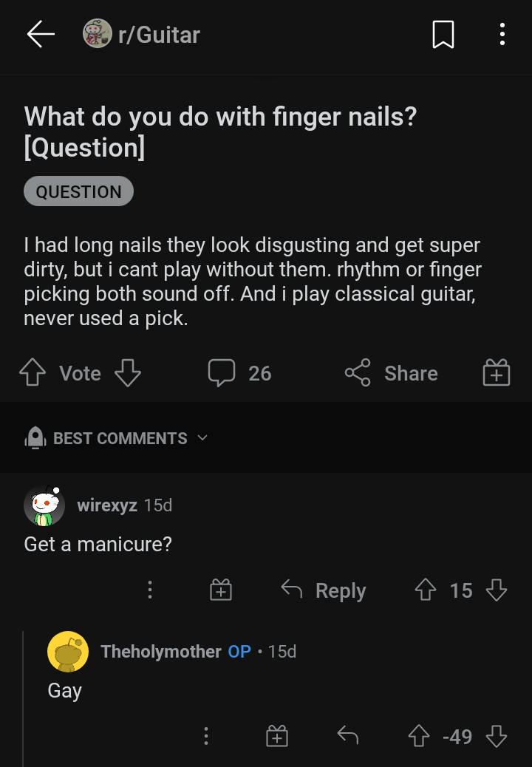The image size is (532, 767).
Task: Share this post
Action: [x=392, y=373]
